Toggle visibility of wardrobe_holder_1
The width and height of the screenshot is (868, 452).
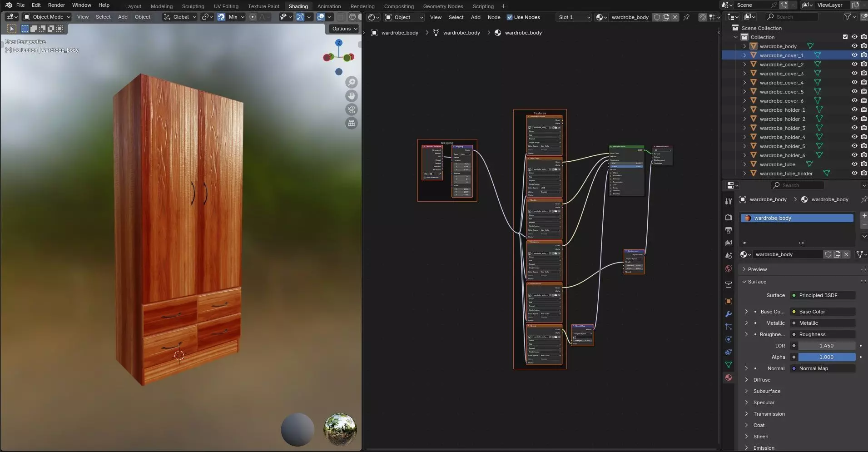pos(854,109)
